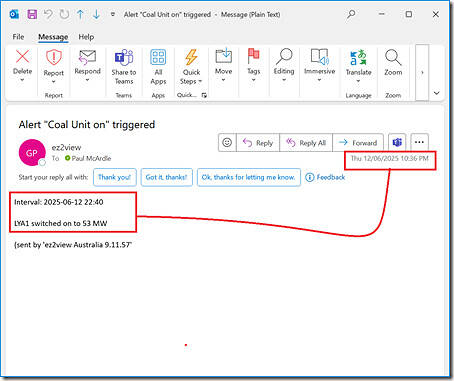Open more actions ellipsis menu

[x=419, y=143]
